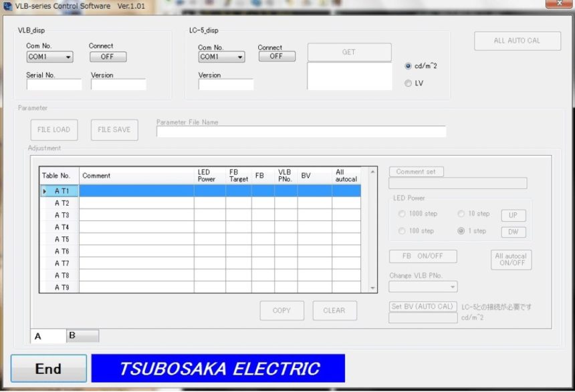This screenshot has width=575, height=392.
Task: Click the FB Target column header
Action: (239, 176)
